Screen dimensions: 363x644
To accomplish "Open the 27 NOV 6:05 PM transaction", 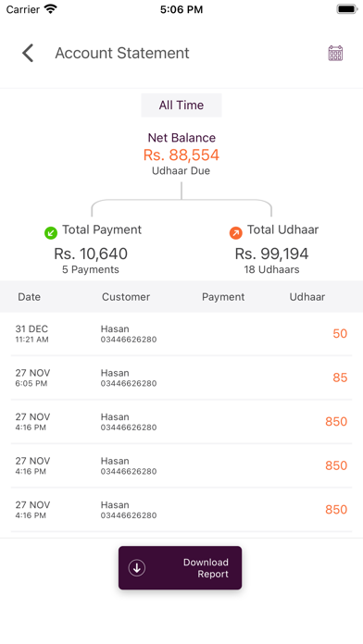I will [x=181, y=378].
